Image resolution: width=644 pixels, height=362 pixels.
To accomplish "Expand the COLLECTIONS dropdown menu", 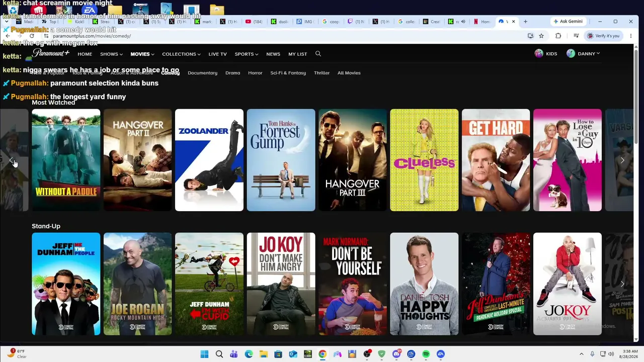I will pos(181,54).
